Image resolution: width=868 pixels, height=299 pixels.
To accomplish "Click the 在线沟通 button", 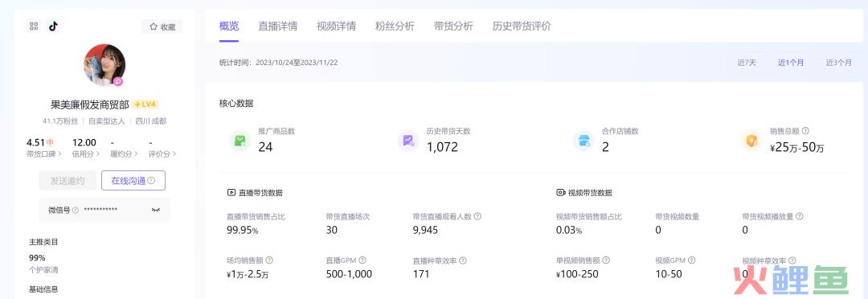I will tap(133, 181).
